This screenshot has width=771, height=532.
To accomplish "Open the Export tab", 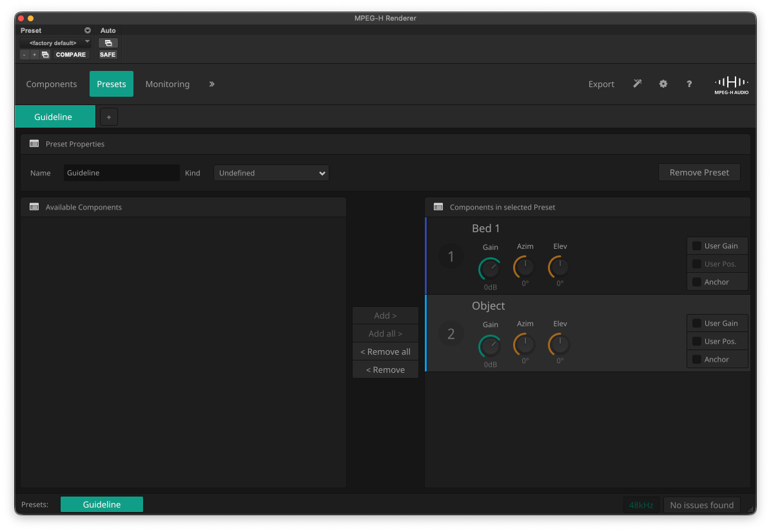I will [x=601, y=84].
